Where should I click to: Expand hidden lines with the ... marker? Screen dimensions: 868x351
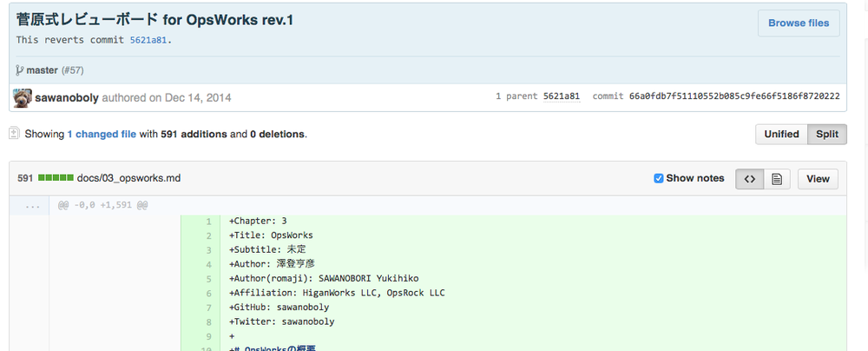click(x=33, y=206)
